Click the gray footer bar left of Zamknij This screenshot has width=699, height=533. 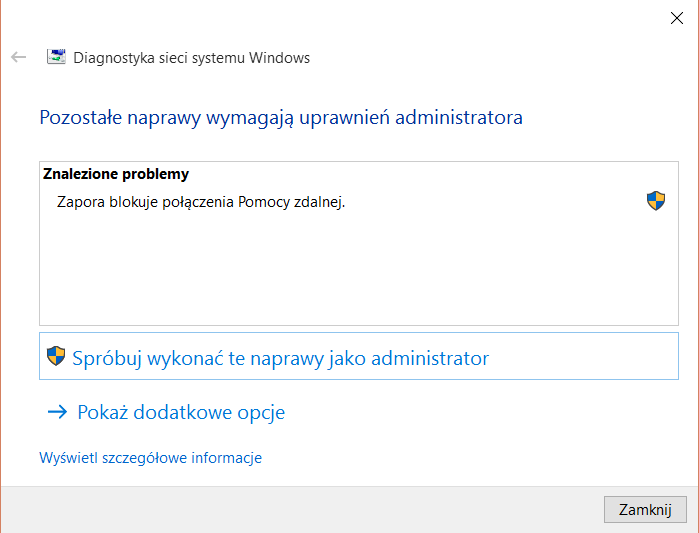tap(300, 509)
